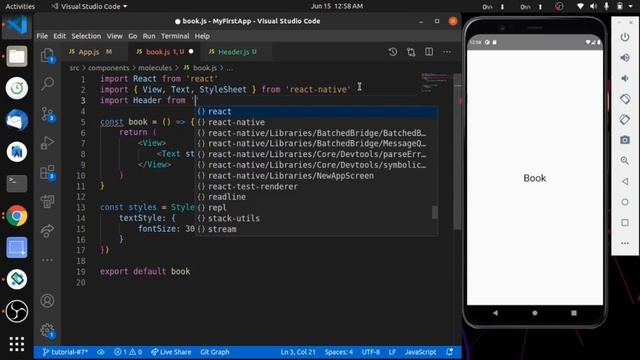
Task: Open the Live Share view in the activity bar
Action: point(47,231)
